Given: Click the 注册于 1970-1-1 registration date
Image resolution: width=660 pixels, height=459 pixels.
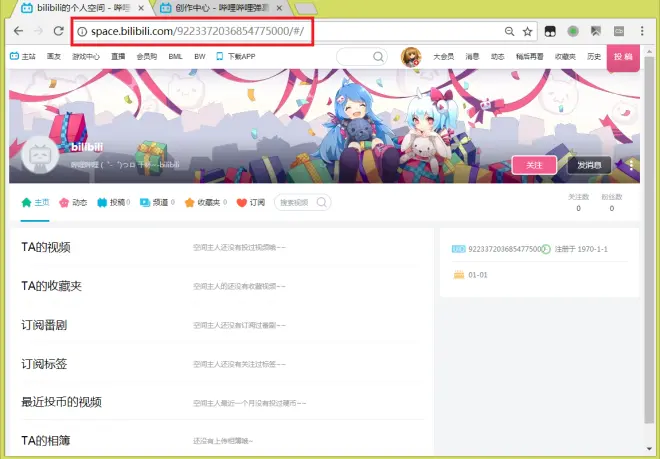Looking at the screenshot, I should click(581, 249).
